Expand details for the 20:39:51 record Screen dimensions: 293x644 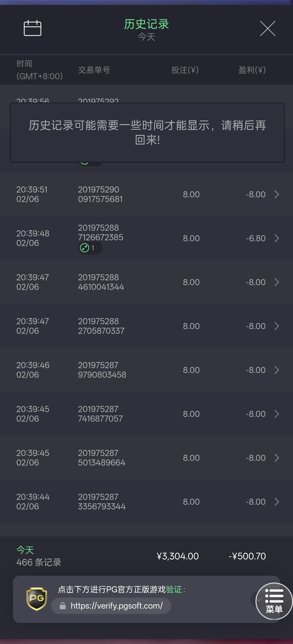(277, 194)
